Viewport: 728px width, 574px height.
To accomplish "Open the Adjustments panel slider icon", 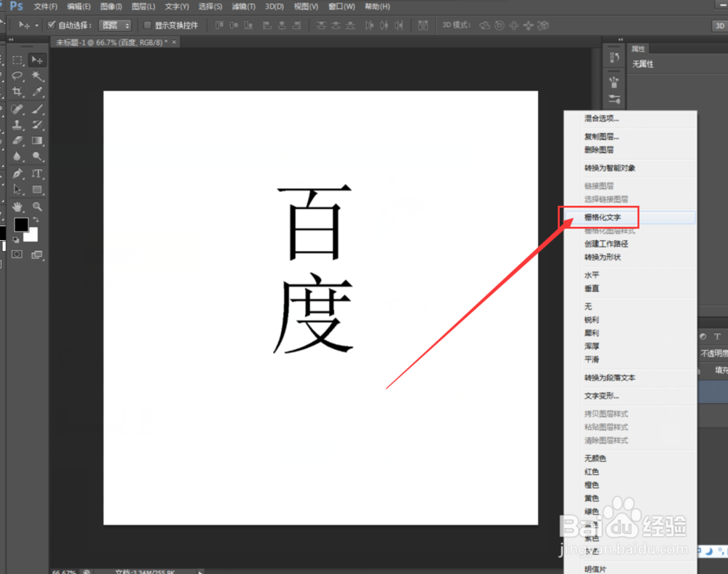I will (x=614, y=98).
